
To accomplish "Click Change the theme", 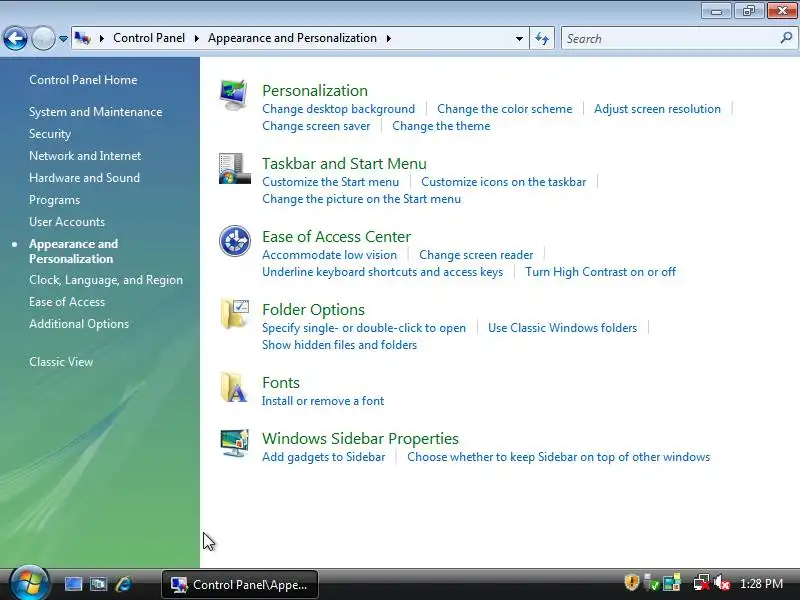I will (x=441, y=126).
